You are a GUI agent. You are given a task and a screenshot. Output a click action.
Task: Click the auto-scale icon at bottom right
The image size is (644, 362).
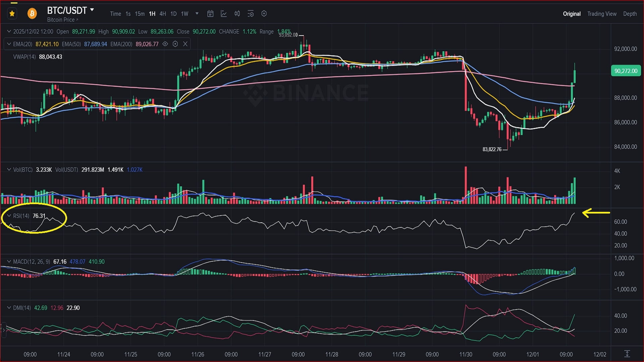click(627, 354)
